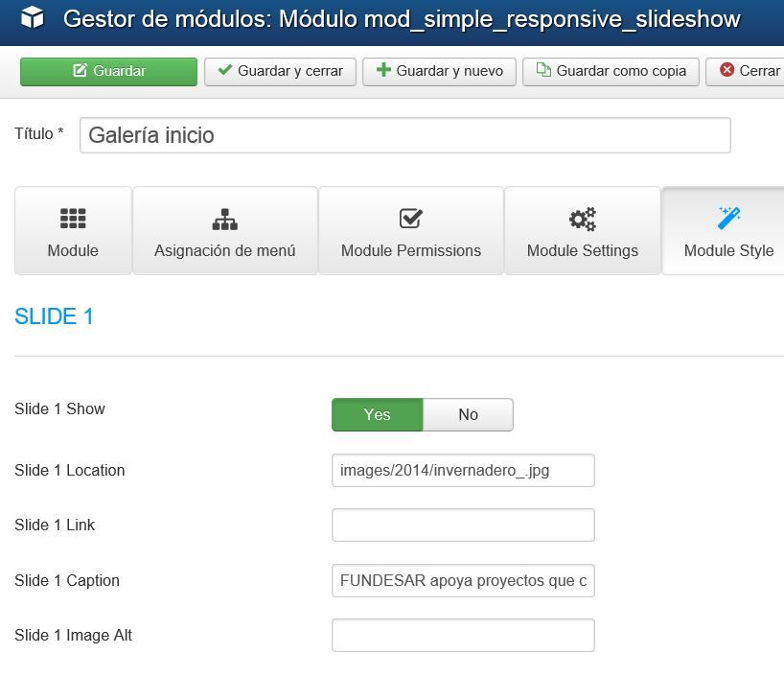The height and width of the screenshot is (677, 784).
Task: Click the Joomla cube icon in header
Action: pos(33,17)
